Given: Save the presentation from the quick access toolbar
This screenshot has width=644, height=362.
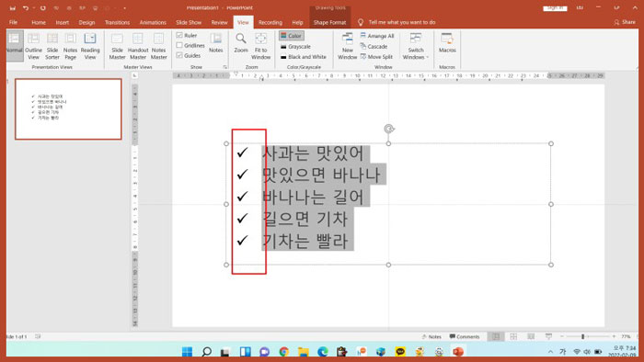Looking at the screenshot, I should click(x=13, y=7).
